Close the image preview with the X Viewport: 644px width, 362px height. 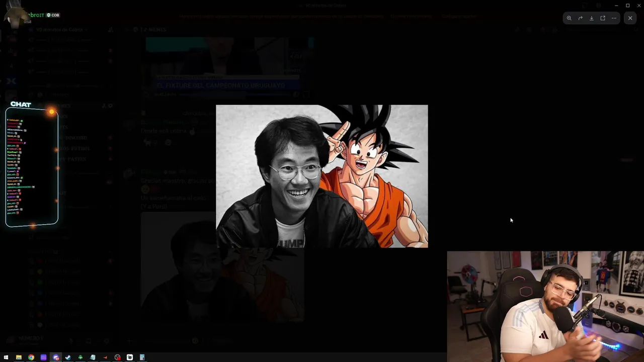[630, 18]
